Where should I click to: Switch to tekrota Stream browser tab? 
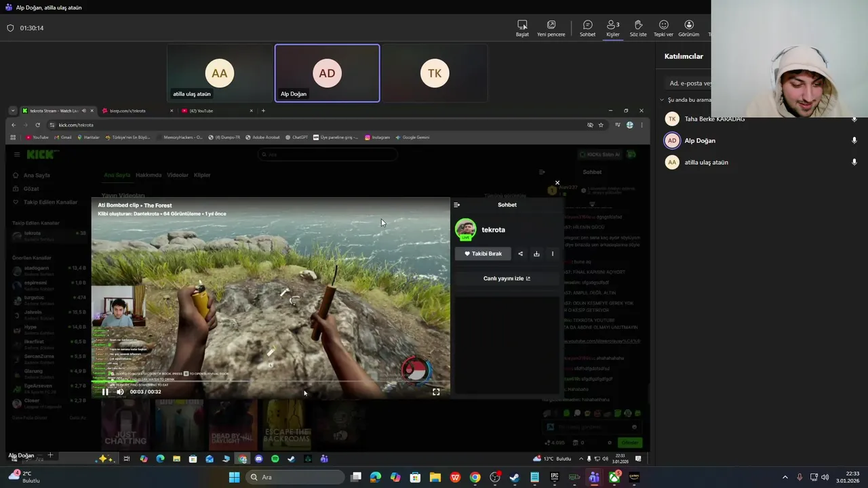point(58,110)
